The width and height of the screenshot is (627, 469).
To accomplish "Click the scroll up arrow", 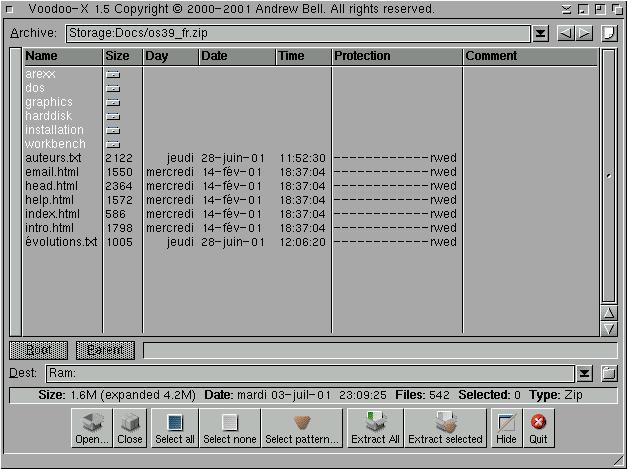I will [609, 313].
